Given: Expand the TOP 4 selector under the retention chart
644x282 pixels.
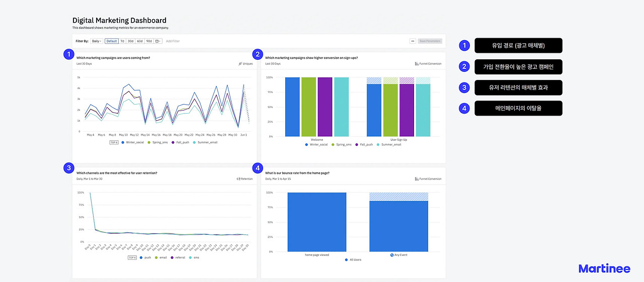Looking at the screenshot, I should click(x=132, y=257).
